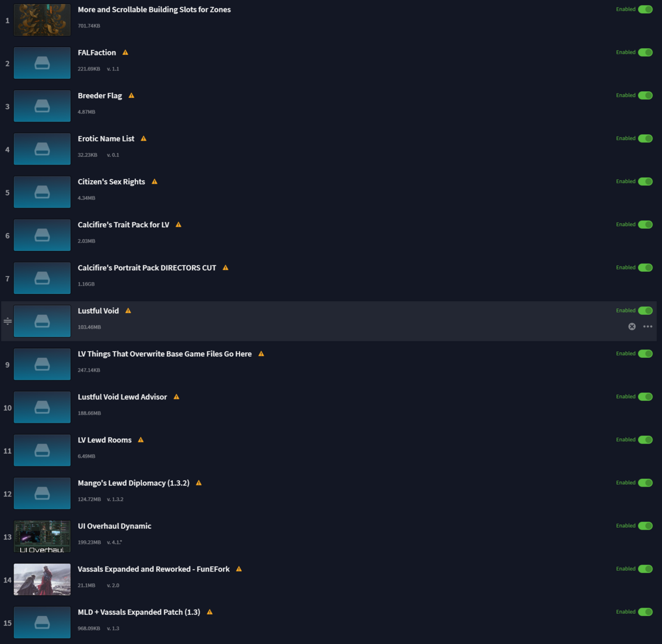Screen dimensions: 662x644
Task: Click warning icon beside Lustful Void Lewd Advisor
Action: [176, 397]
